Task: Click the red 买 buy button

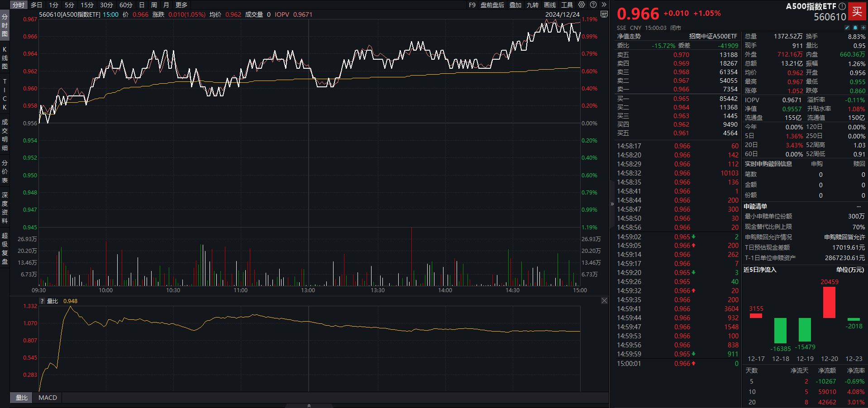Action: 857,11
